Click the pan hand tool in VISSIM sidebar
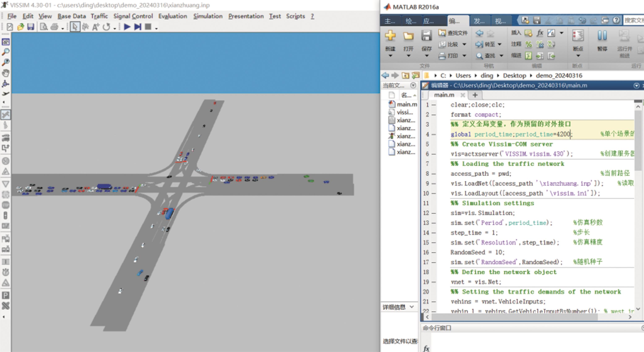The image size is (644, 352). pos(5,73)
